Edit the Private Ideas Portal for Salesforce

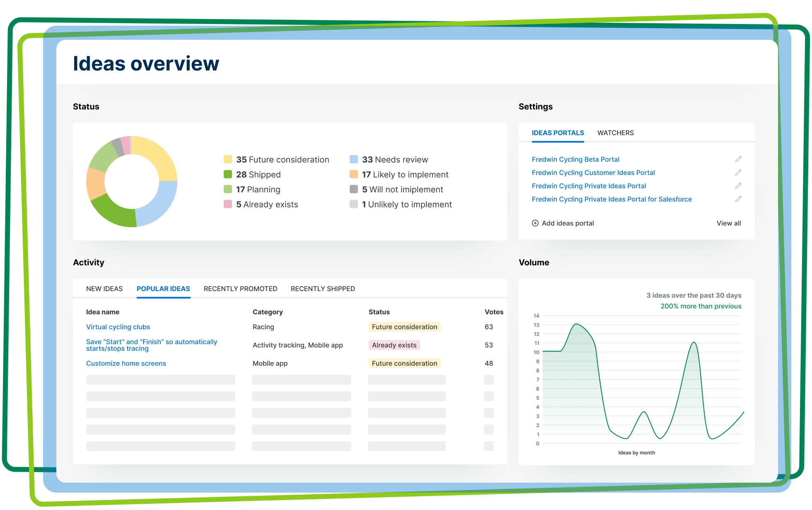click(x=738, y=199)
